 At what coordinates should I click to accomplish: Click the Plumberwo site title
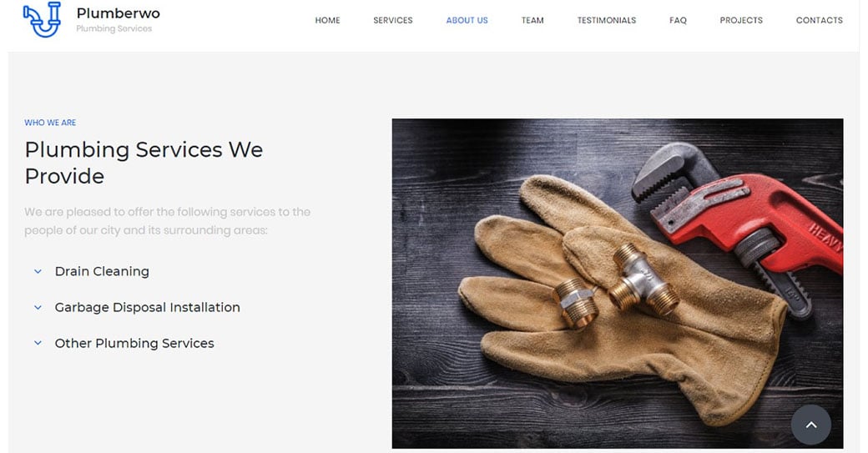point(118,13)
